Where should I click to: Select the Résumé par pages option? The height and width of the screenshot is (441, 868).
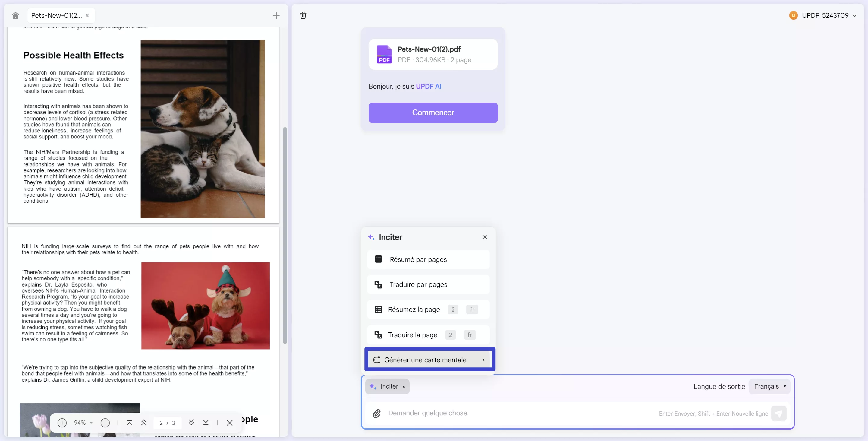(x=428, y=259)
